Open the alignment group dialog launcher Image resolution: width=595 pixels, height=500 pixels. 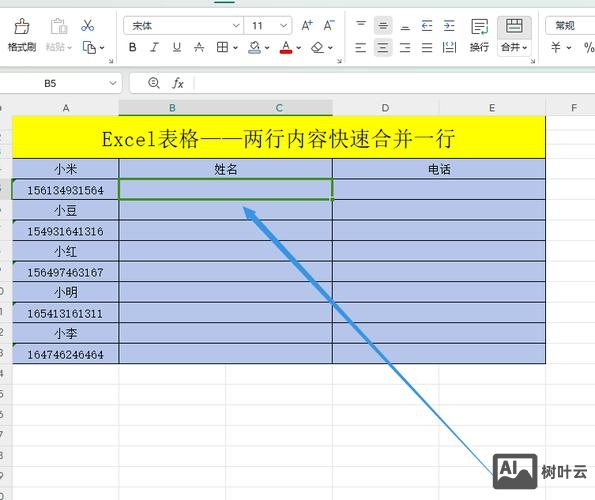[533, 61]
